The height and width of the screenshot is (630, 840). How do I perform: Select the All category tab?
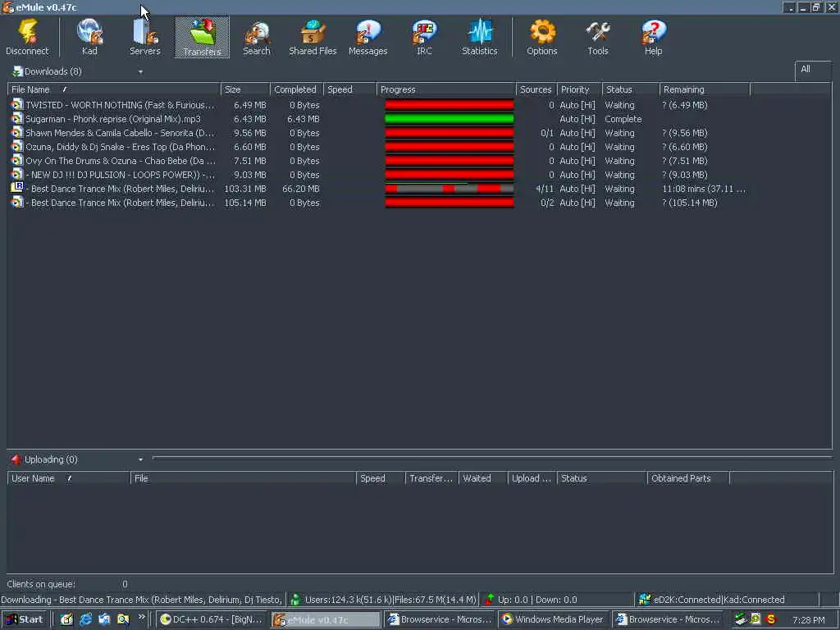[x=812, y=70]
